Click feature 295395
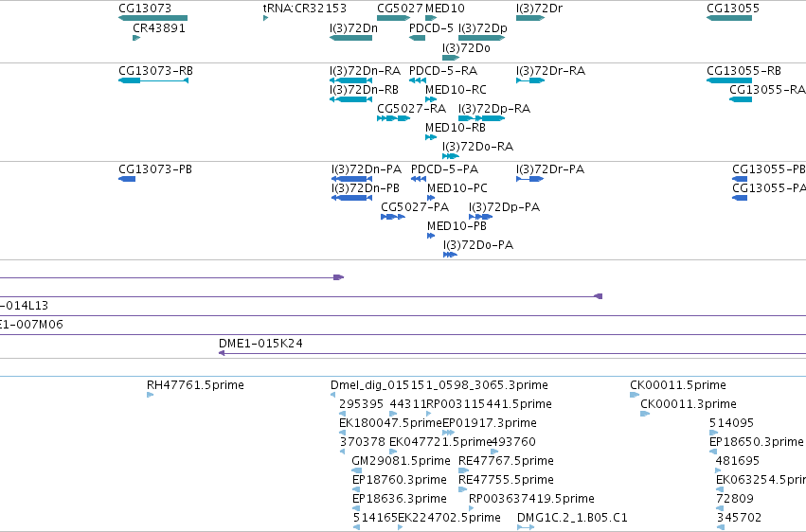 [x=342, y=414]
